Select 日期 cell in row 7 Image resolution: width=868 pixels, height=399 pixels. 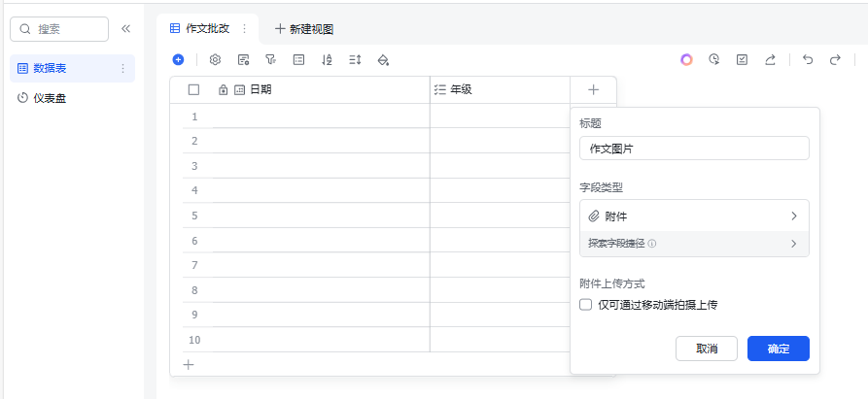click(321, 265)
